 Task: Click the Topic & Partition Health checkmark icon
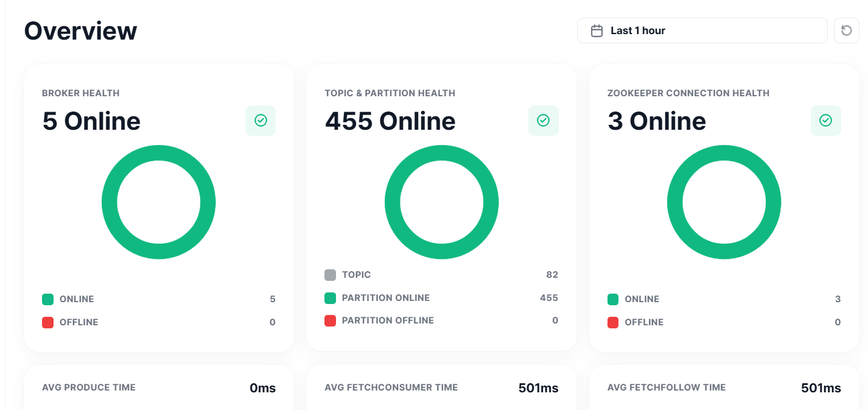[543, 120]
